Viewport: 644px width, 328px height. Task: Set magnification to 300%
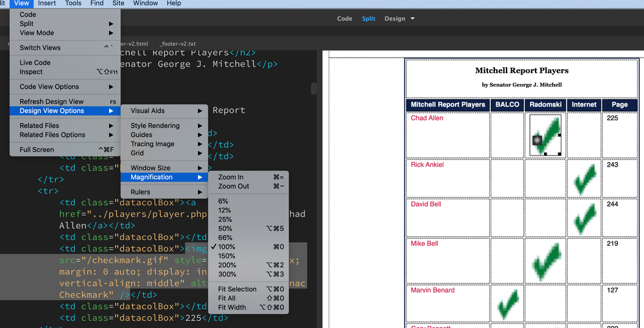click(248, 274)
